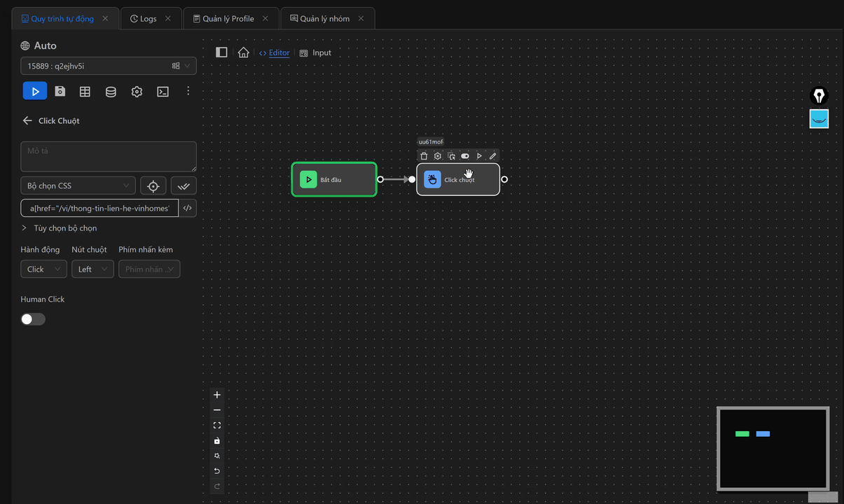The width and height of the screenshot is (844, 504).
Task: Go back using the Click Chuột arrow
Action: (x=27, y=120)
